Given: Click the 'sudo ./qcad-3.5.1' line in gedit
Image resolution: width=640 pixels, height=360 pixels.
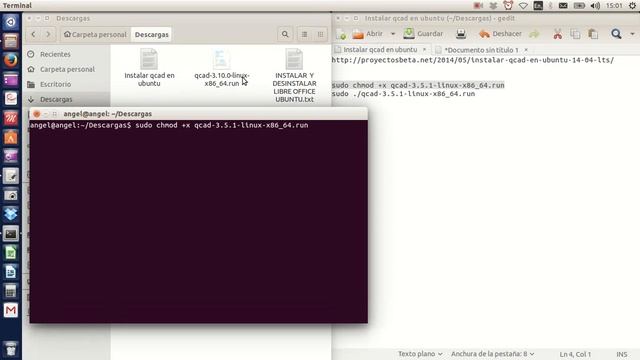Looking at the screenshot, I should [403, 94].
